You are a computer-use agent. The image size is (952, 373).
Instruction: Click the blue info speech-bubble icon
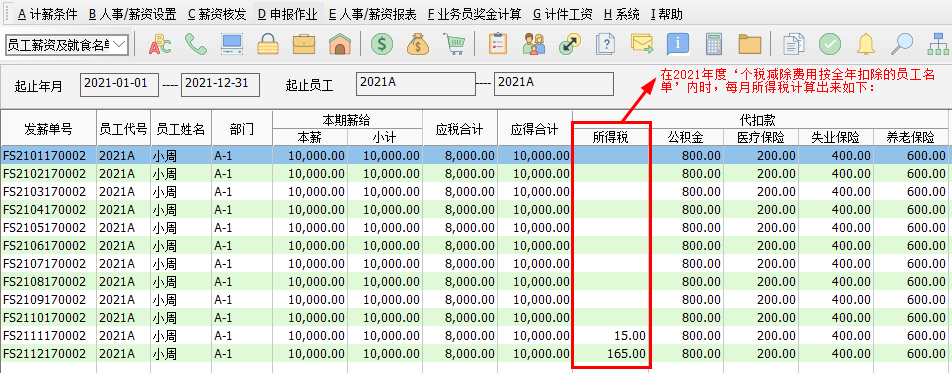(678, 44)
